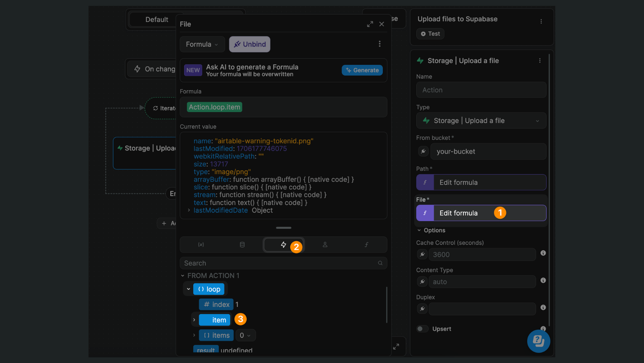Viewport: 644px width, 363px height.
Task: Select the workflow actions lightning tab
Action: pyautogui.click(x=283, y=245)
